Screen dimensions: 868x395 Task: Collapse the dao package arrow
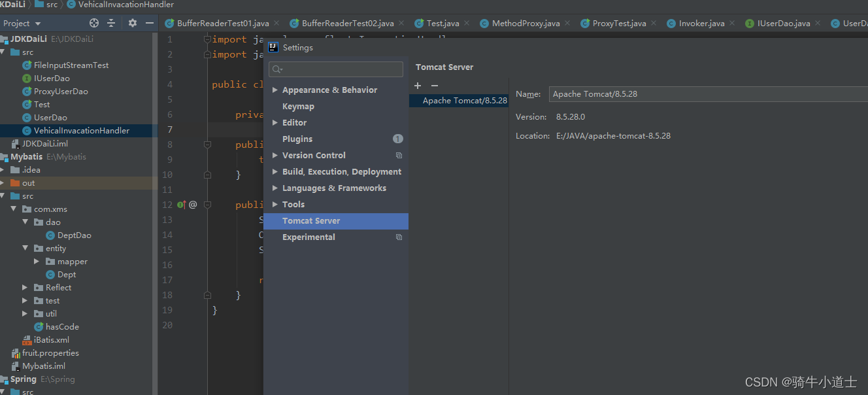25,222
